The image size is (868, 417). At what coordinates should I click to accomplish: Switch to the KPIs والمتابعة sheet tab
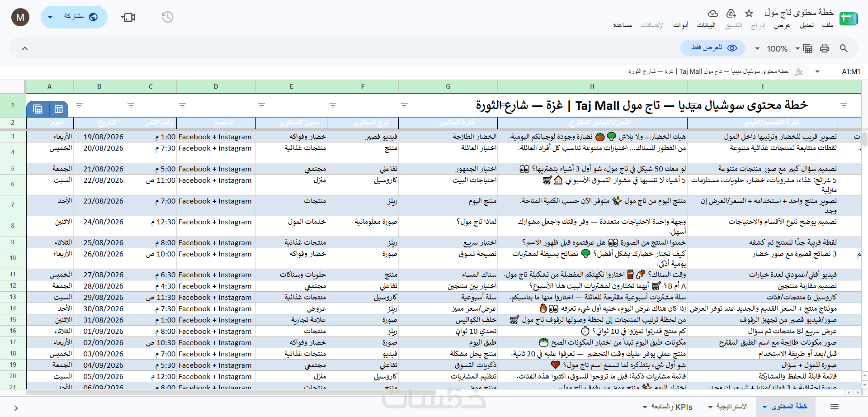click(668, 407)
